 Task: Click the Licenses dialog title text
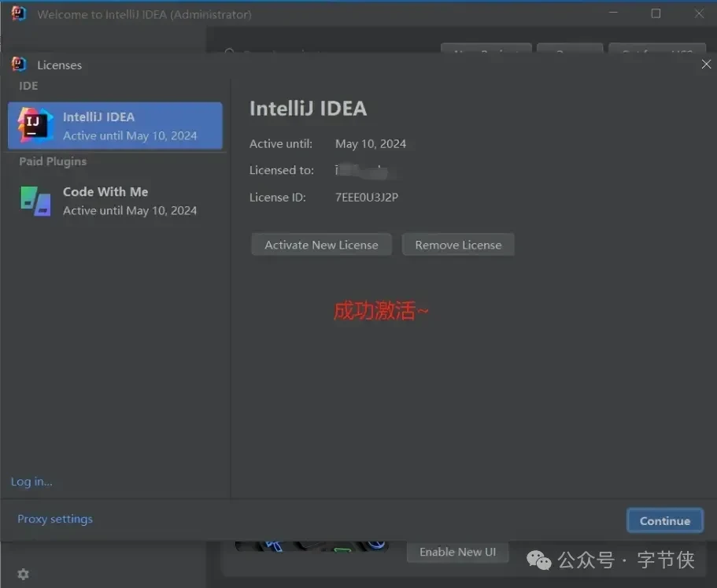tap(60, 65)
